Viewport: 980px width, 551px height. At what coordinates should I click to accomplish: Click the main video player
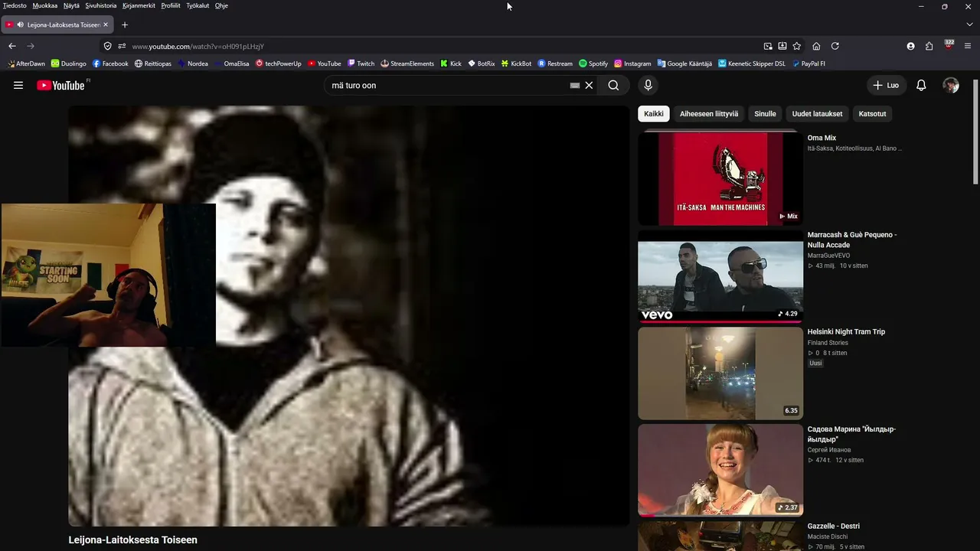[349, 316]
